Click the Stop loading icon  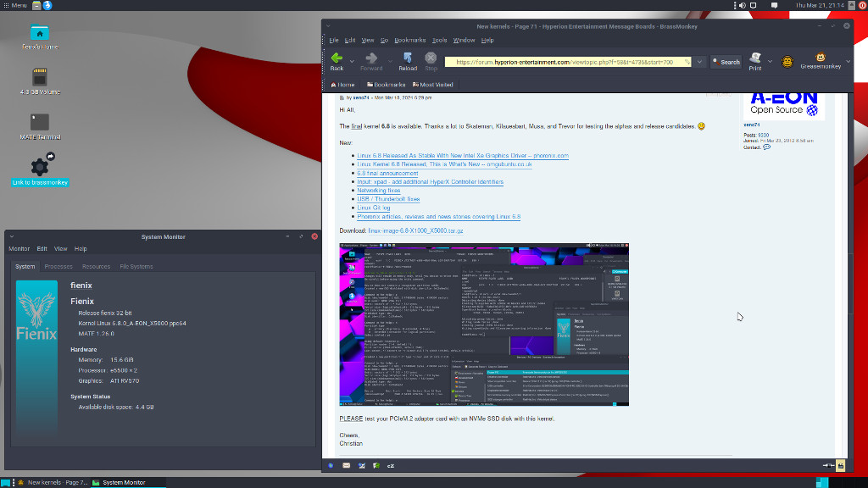click(x=431, y=58)
